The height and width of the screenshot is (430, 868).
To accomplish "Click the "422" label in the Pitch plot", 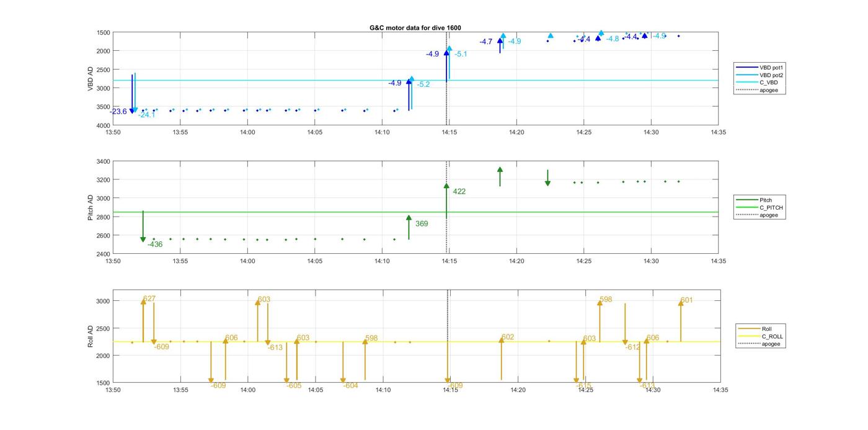I will [x=459, y=192].
